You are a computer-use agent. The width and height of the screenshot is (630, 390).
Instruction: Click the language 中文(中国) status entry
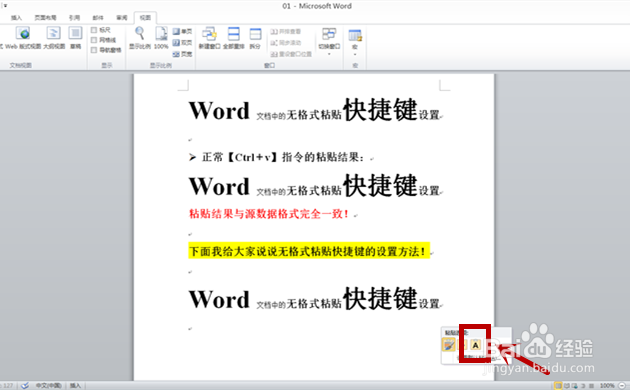tap(48, 386)
